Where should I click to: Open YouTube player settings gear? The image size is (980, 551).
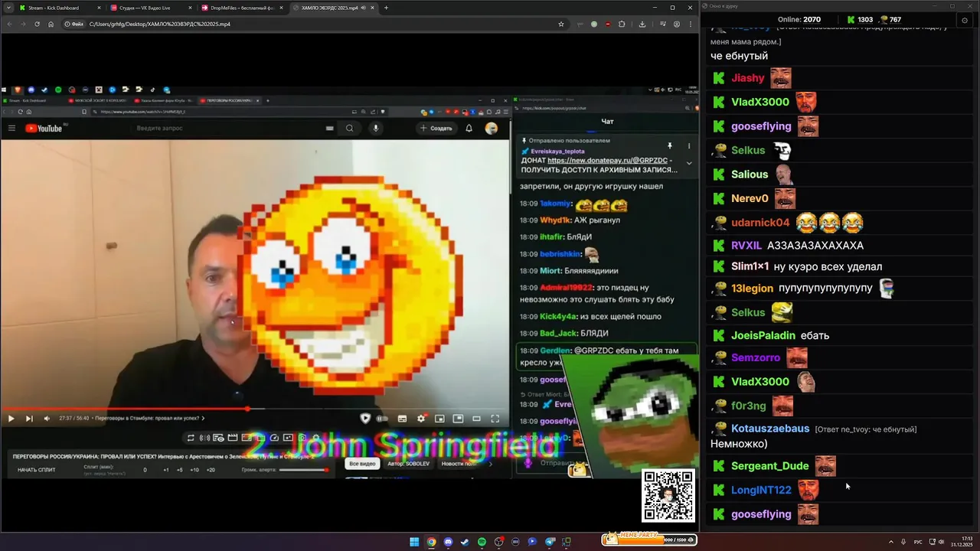tap(420, 419)
